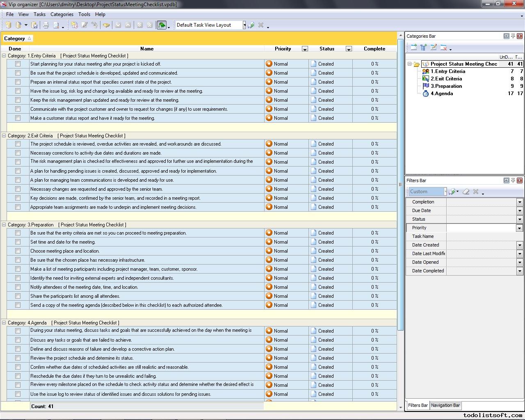The width and height of the screenshot is (525, 420).
Task: Click the eraser clear filter icon
Action: pyautogui.click(x=466, y=192)
